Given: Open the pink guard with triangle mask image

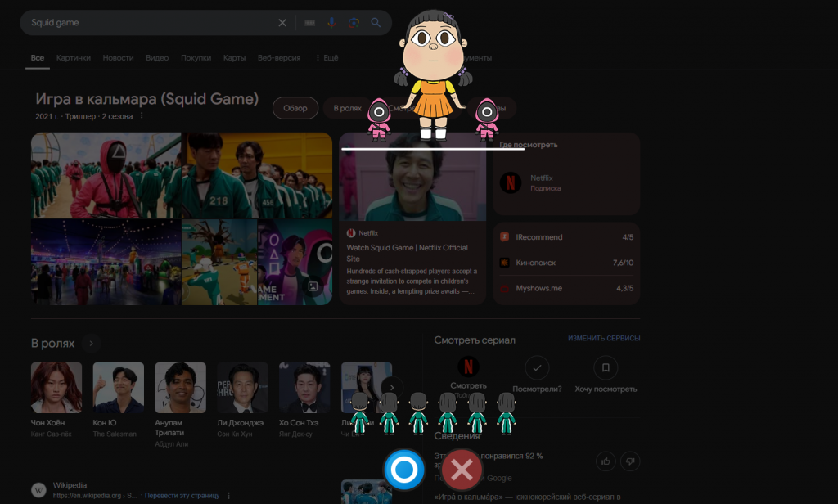Looking at the screenshot, I should click(x=106, y=175).
